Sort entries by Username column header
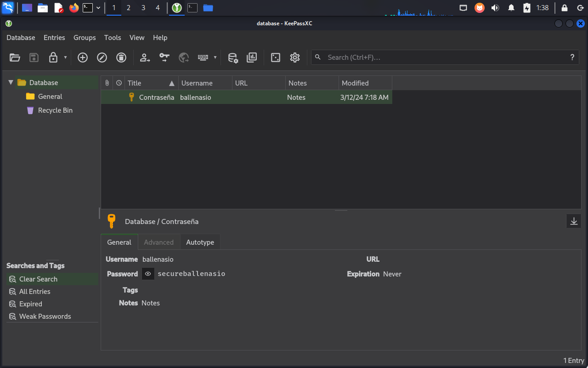This screenshot has width=588, height=368. point(205,83)
